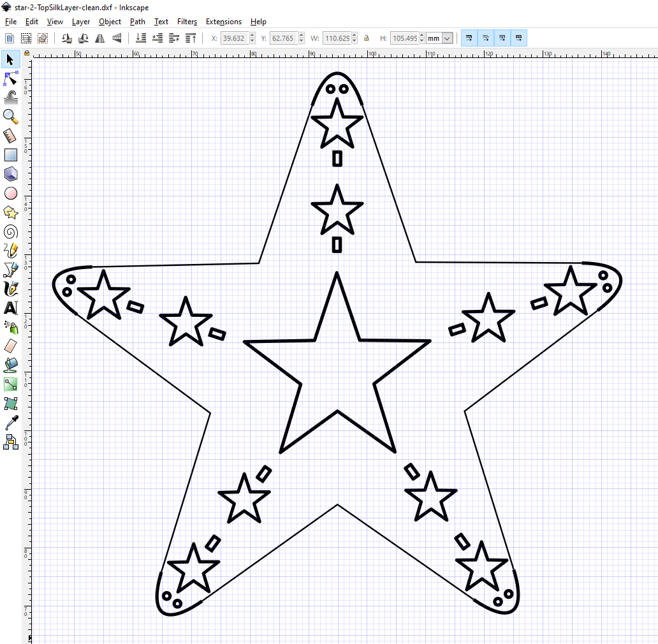658x644 pixels.
Task: Toggle the width-height ratio lock
Action: pyautogui.click(x=366, y=38)
